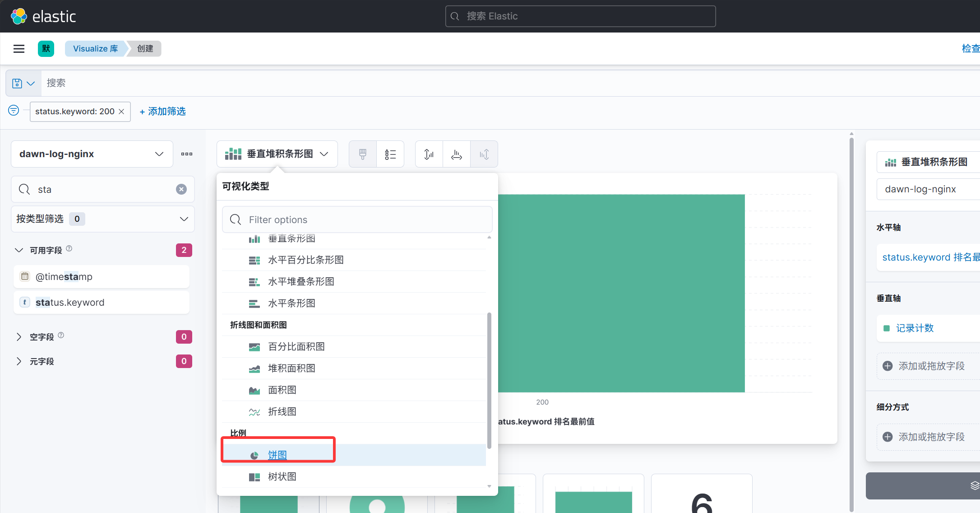Image resolution: width=980 pixels, height=513 pixels.
Task: Click the status.keyword text type icon
Action: pyautogui.click(x=25, y=302)
